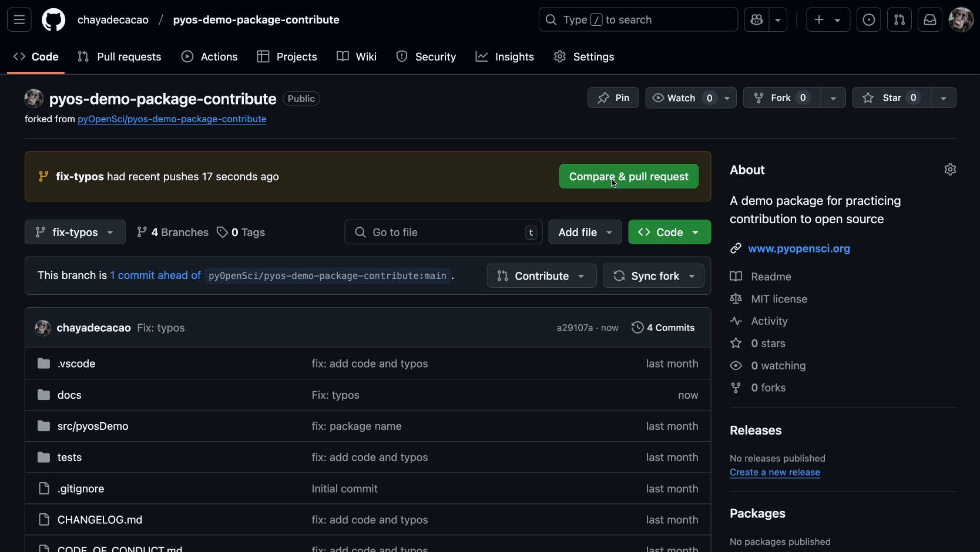Open the Security tab
This screenshot has height=552, width=980.
[x=426, y=57]
